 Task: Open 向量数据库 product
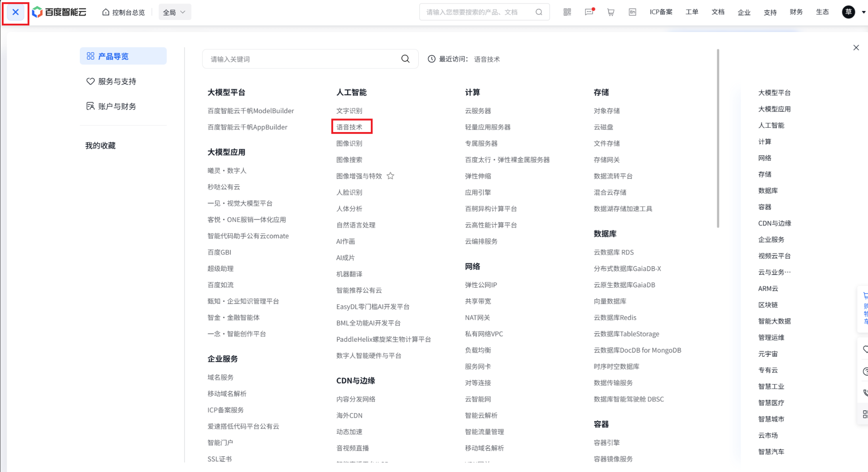[x=610, y=301]
